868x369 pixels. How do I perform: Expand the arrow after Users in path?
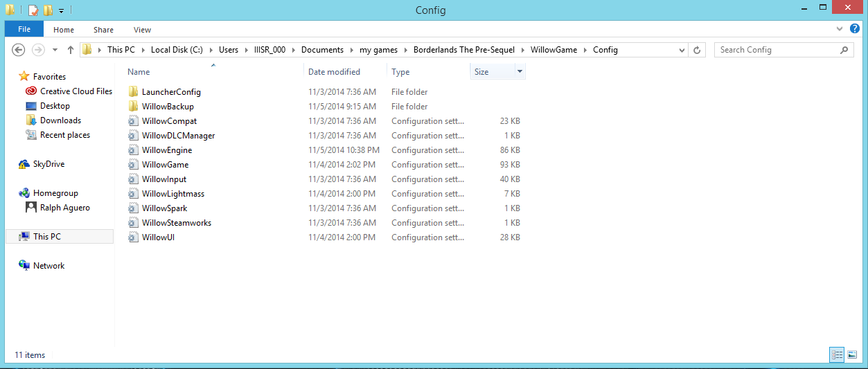point(246,50)
